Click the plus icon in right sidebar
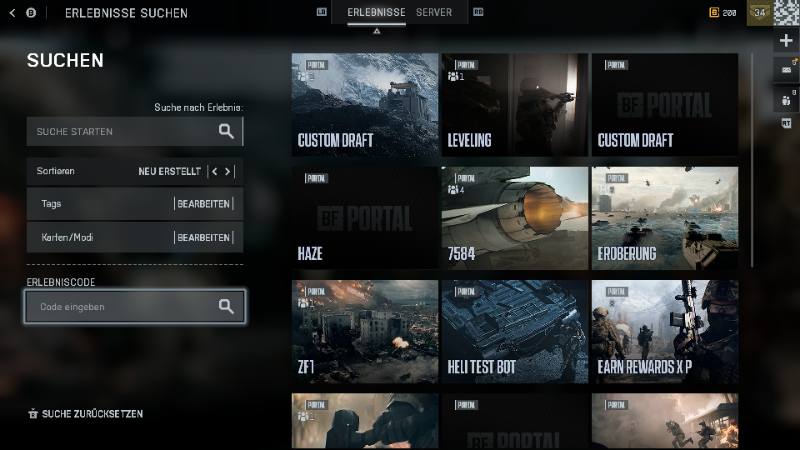800x450 pixels. (x=786, y=40)
